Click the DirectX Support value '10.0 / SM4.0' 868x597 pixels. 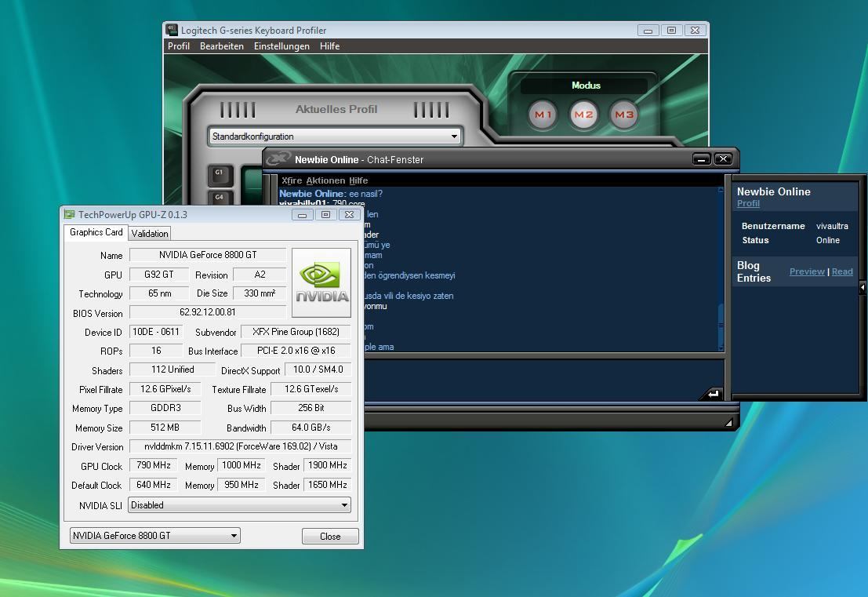(x=318, y=369)
